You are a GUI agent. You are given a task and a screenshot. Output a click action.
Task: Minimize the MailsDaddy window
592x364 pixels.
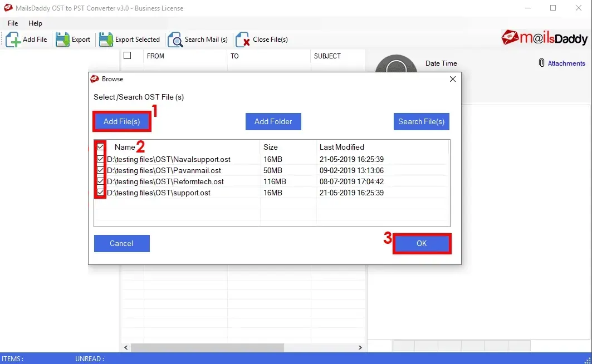(x=528, y=8)
